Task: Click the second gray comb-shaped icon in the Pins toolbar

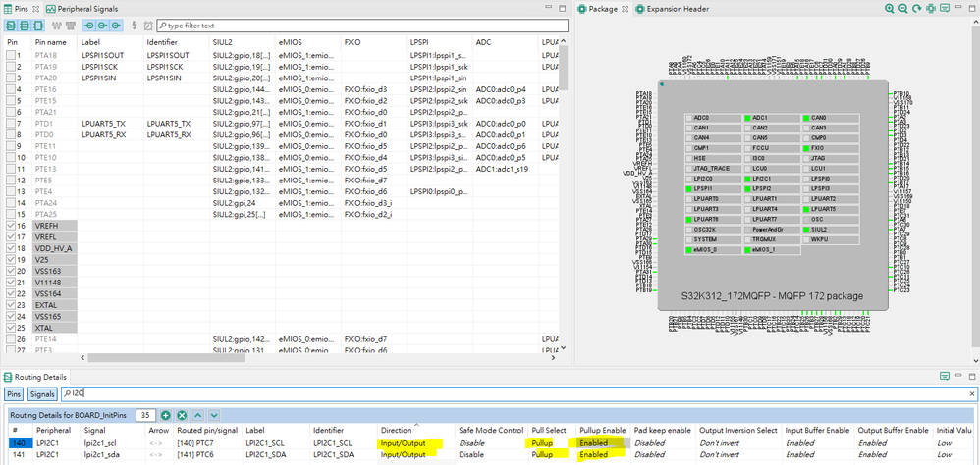Action: (x=71, y=26)
